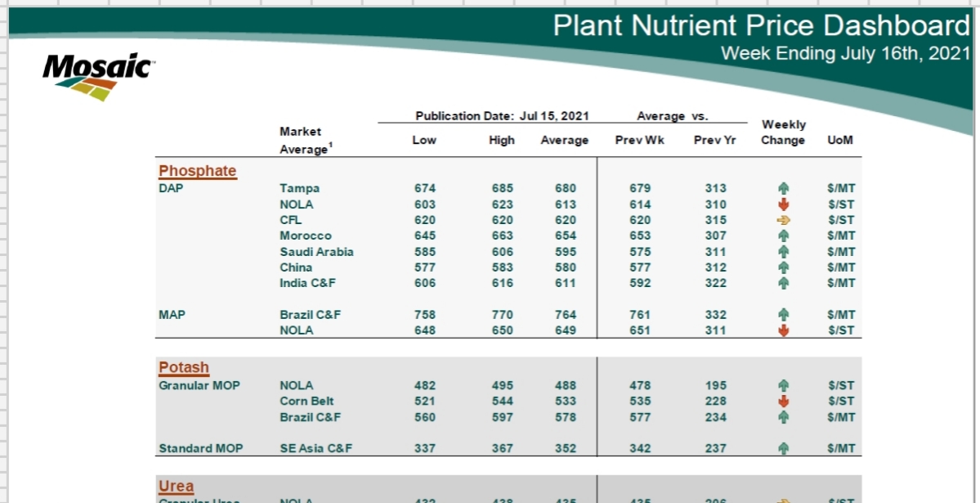Click the up arrow in DAP Tampa row
This screenshot has height=503, width=980.
pyautogui.click(x=783, y=187)
